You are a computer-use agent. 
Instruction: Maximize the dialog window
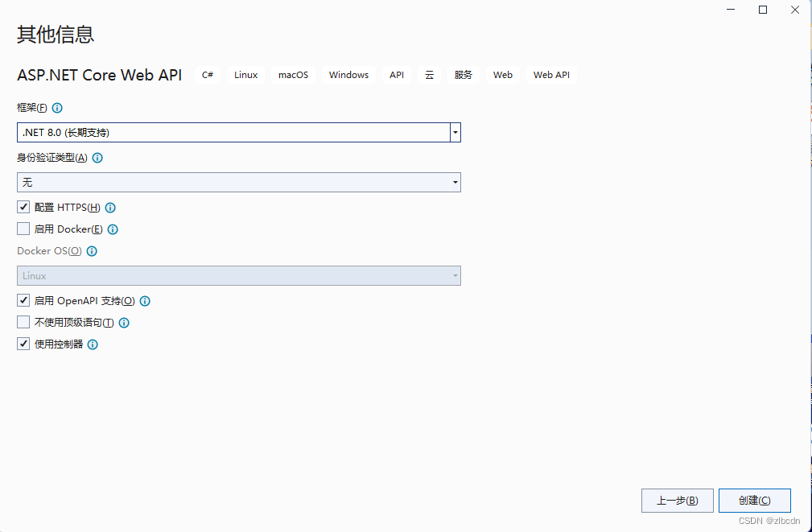coord(763,10)
